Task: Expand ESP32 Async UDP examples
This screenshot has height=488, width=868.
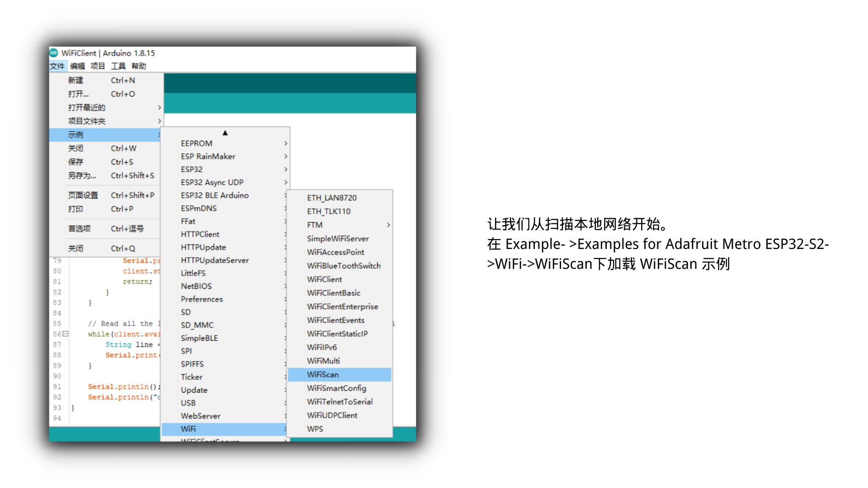Action: click(225, 183)
